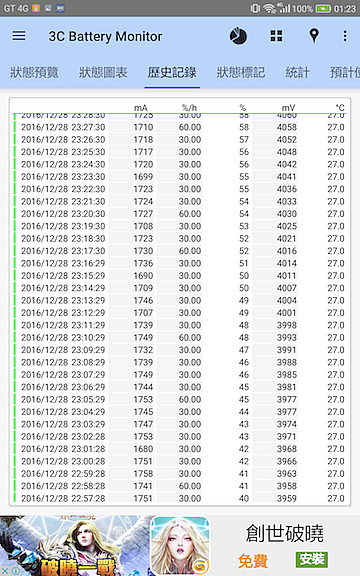Tap the 4007 mV value
The height and width of the screenshot is (576, 360).
287,288
